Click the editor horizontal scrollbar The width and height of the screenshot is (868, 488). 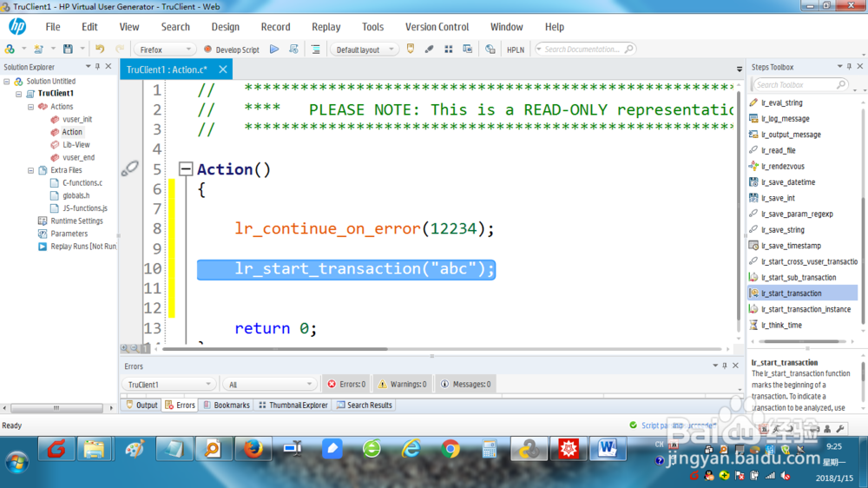coord(275,349)
